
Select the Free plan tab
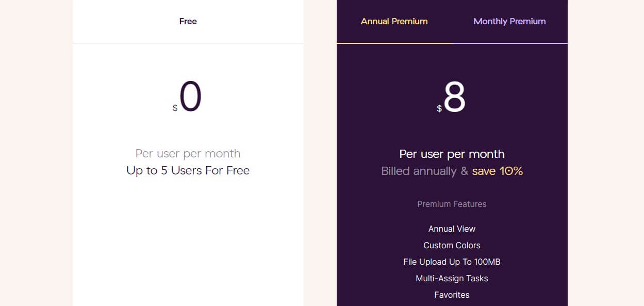click(x=188, y=21)
